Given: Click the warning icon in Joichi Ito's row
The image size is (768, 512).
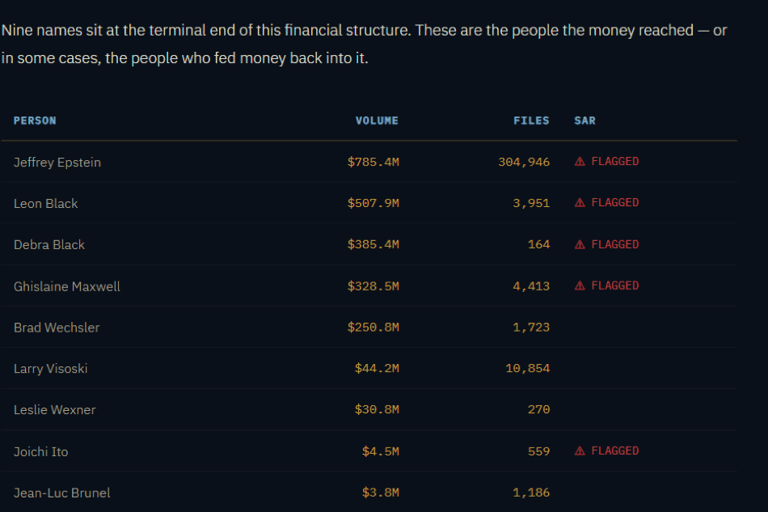Looking at the screenshot, I should 580,451.
